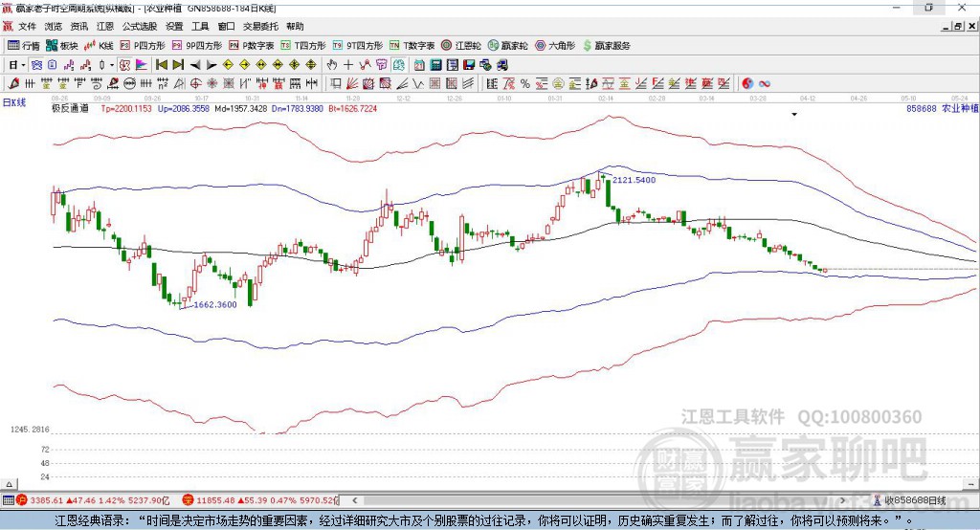Open the 资讯 menu
This screenshot has width=980, height=530.
click(x=79, y=26)
